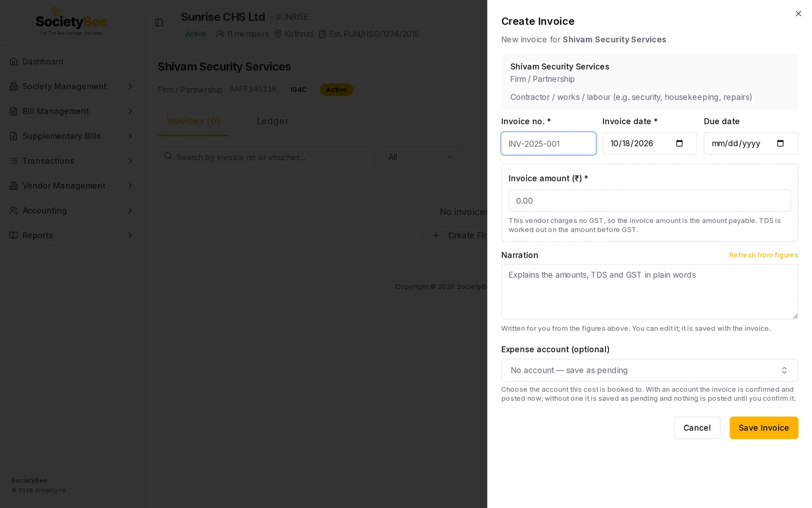Click into the Narration text area
812x508 pixels.
650,292
